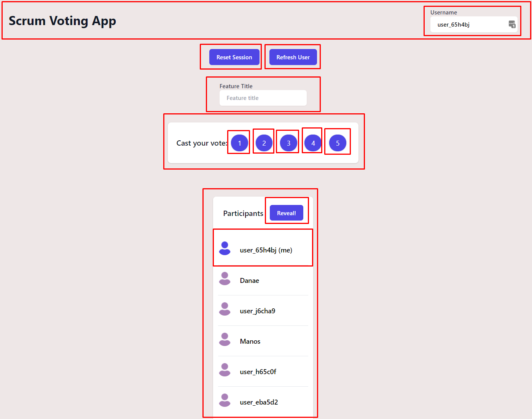
Task: Cast a vote of 1
Action: [239, 143]
